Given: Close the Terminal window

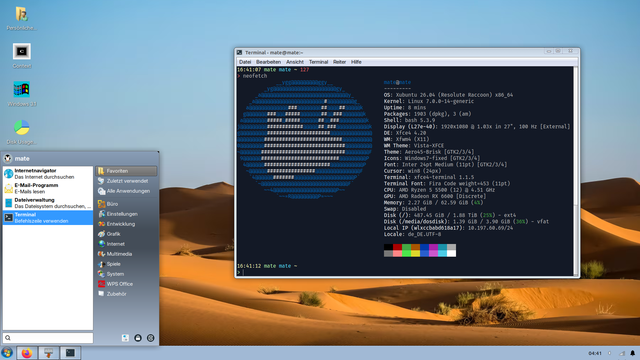Looking at the screenshot, I should [x=570, y=52].
